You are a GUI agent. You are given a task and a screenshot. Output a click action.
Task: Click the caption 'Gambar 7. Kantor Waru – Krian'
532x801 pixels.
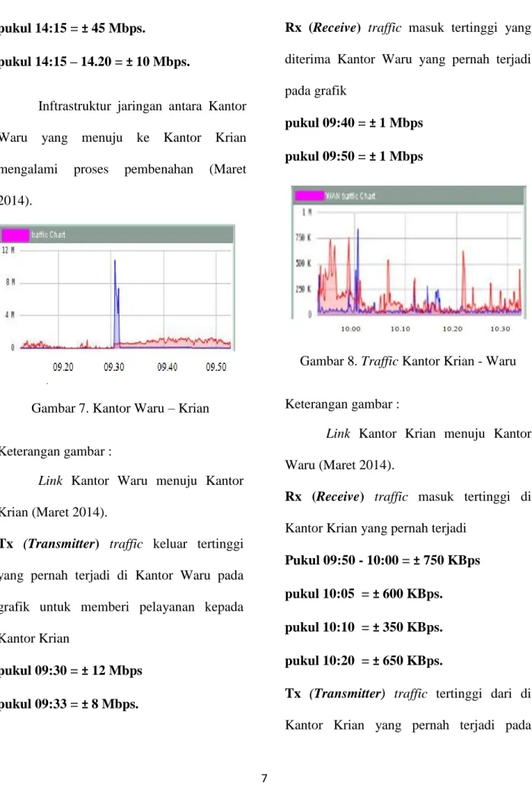tap(120, 407)
